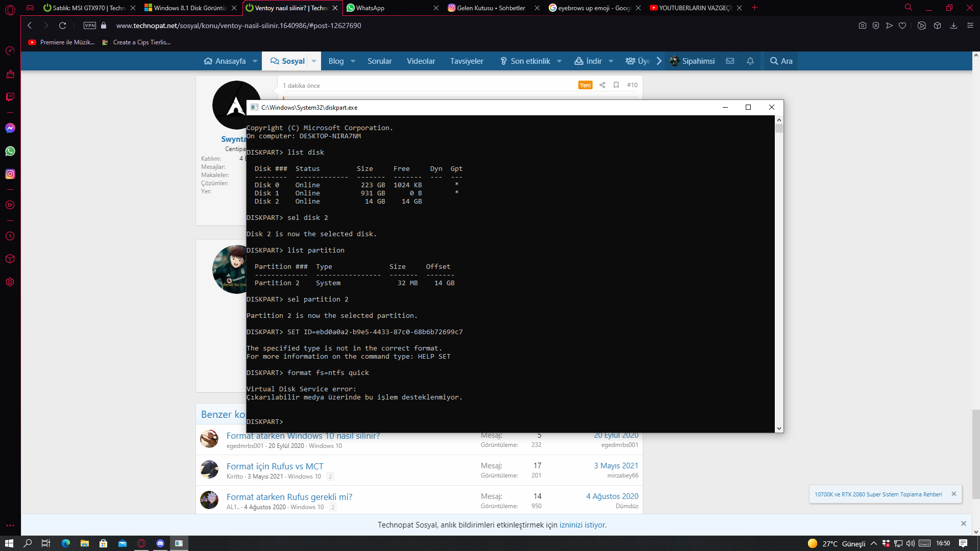Click the 'izninizi istiyor' permission link
The height and width of the screenshot is (551, 980).
pos(582,525)
